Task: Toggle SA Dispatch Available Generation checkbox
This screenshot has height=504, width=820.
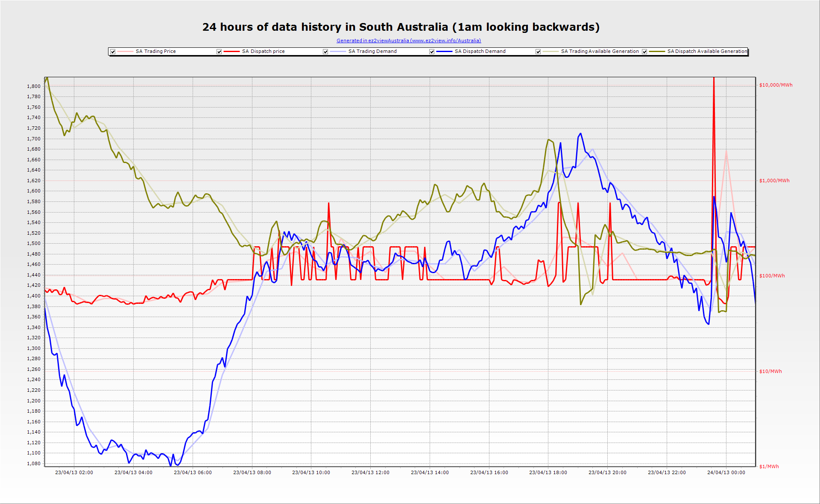Action: 644,52
